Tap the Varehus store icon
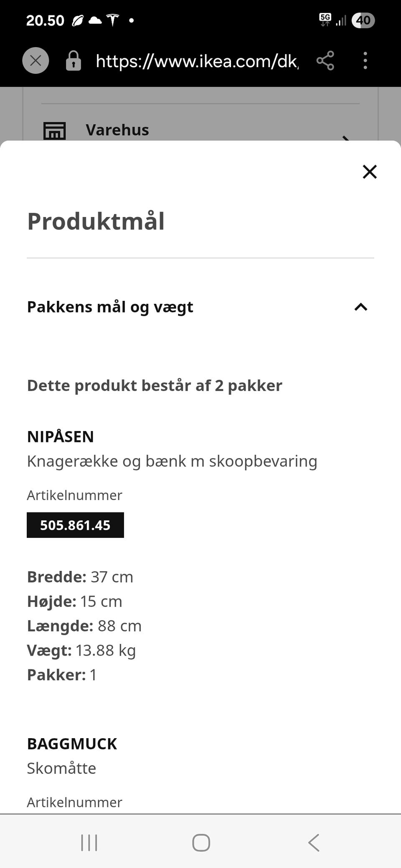 coord(55,131)
